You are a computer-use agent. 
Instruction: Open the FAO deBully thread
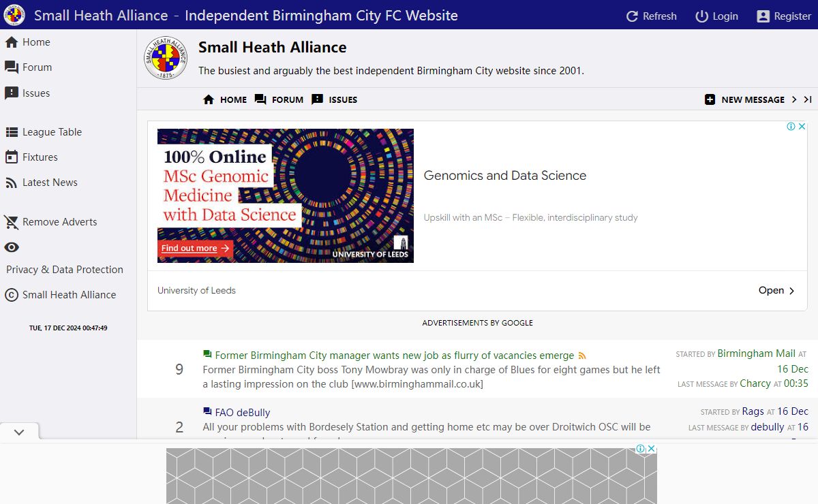(x=243, y=413)
